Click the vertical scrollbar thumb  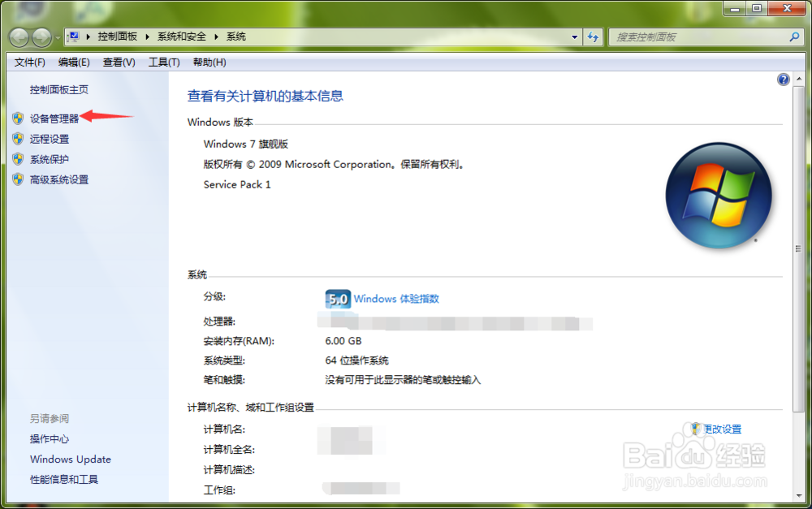tap(798, 248)
